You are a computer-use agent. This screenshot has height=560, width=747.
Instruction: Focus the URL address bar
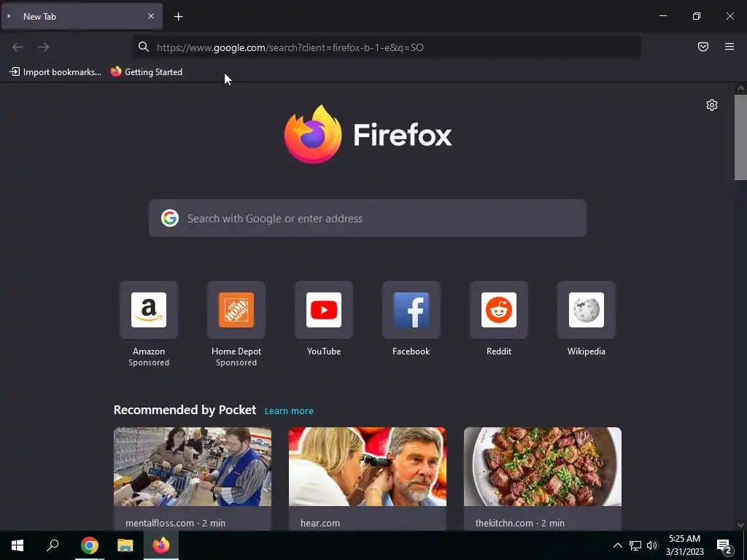point(386,47)
